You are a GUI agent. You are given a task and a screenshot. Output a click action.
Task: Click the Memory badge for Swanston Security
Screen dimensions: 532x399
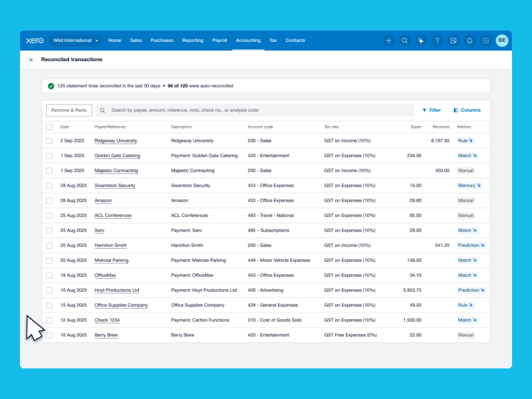[469, 186]
